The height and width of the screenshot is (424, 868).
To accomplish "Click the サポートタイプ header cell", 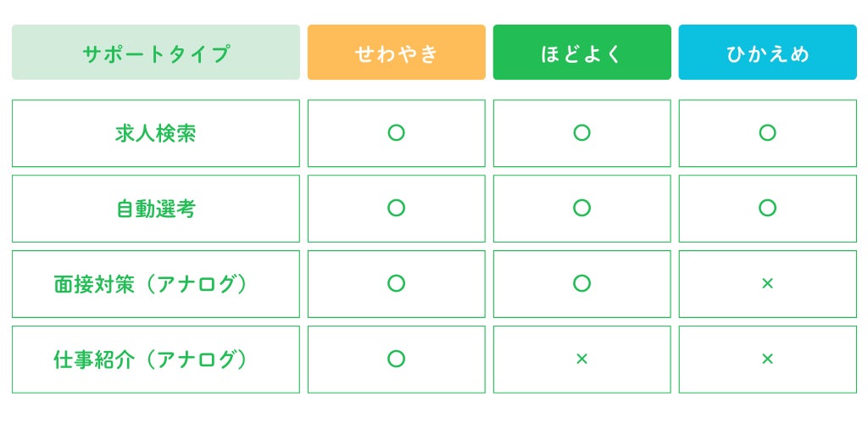I will [156, 53].
